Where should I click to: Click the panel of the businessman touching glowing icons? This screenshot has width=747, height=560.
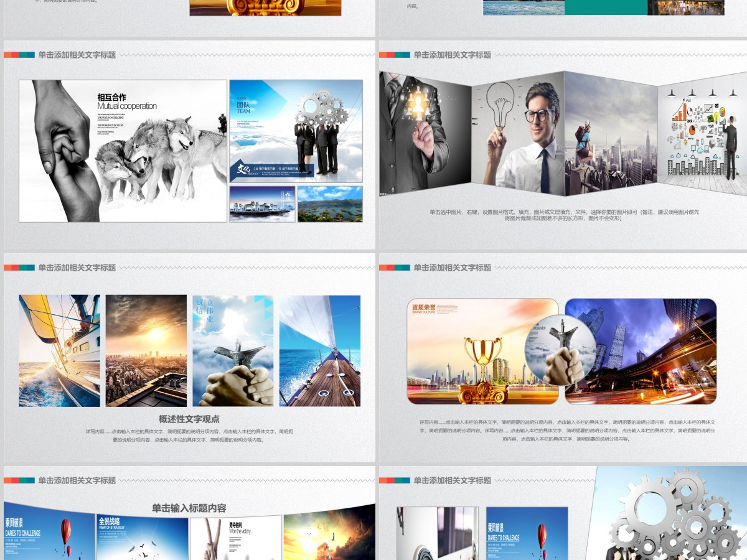pyautogui.click(x=425, y=134)
